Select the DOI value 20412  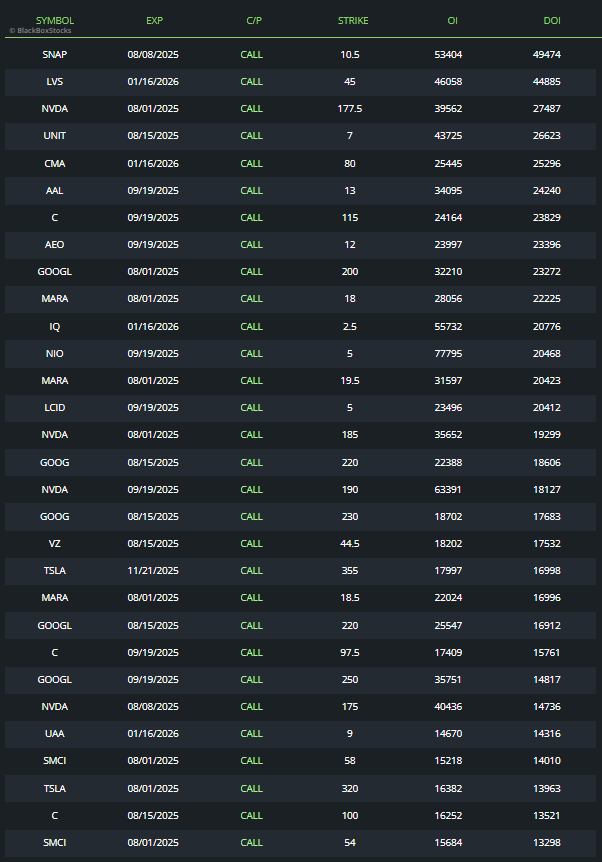pyautogui.click(x=546, y=407)
